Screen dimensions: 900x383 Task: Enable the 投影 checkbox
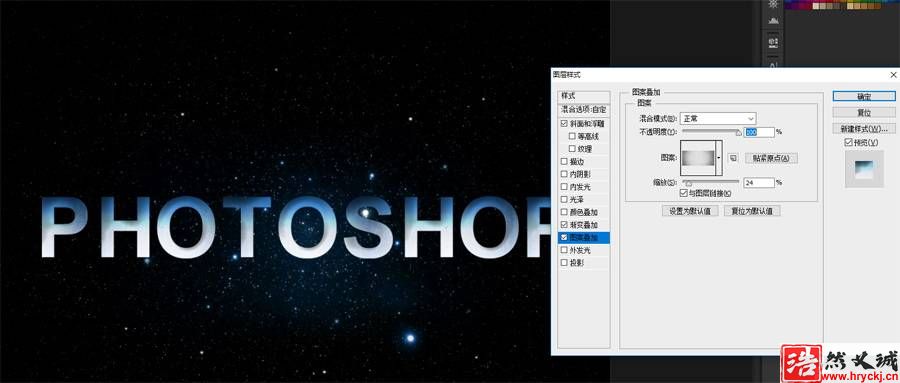(564, 262)
